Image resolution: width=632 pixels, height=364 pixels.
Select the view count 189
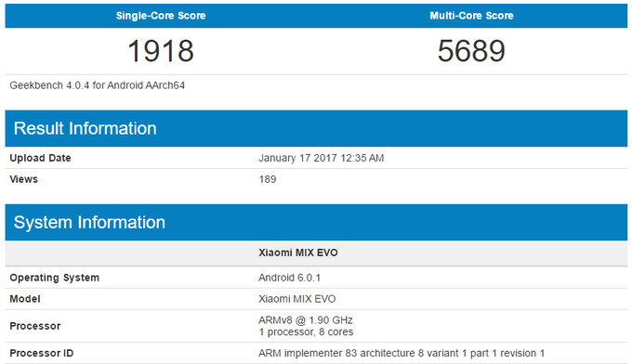(268, 179)
